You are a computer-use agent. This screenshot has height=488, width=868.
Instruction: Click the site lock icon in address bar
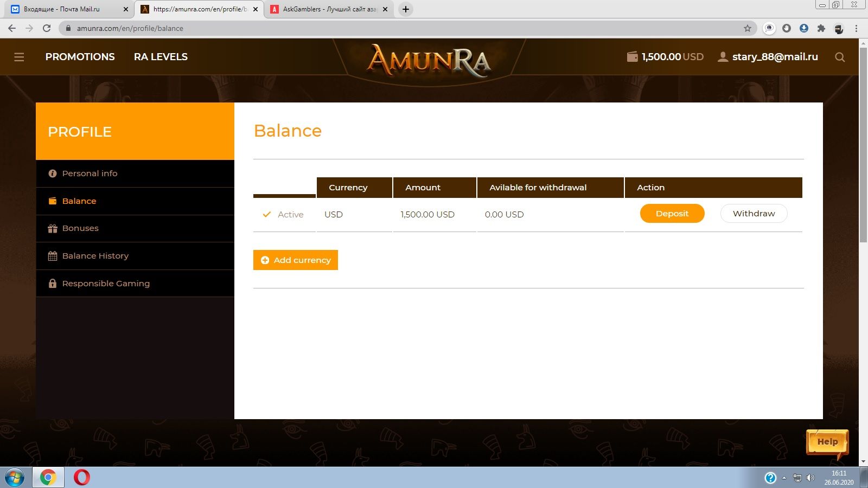tap(68, 28)
